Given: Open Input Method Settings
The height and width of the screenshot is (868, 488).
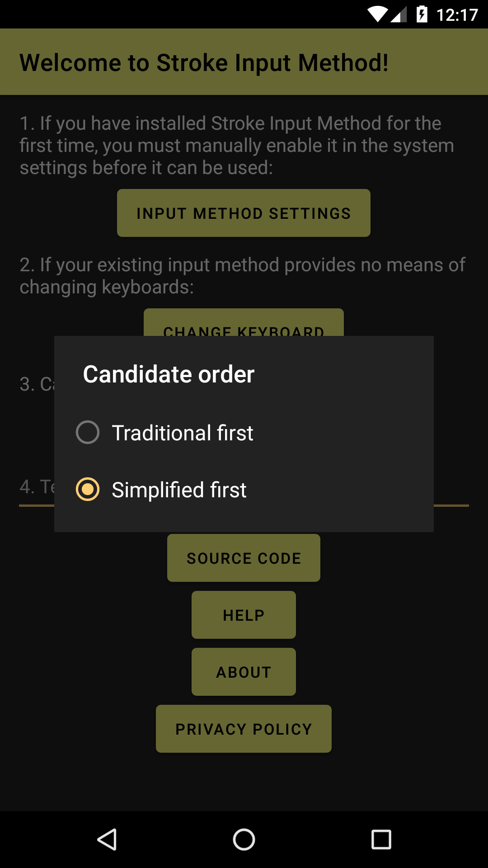Looking at the screenshot, I should point(244,213).
